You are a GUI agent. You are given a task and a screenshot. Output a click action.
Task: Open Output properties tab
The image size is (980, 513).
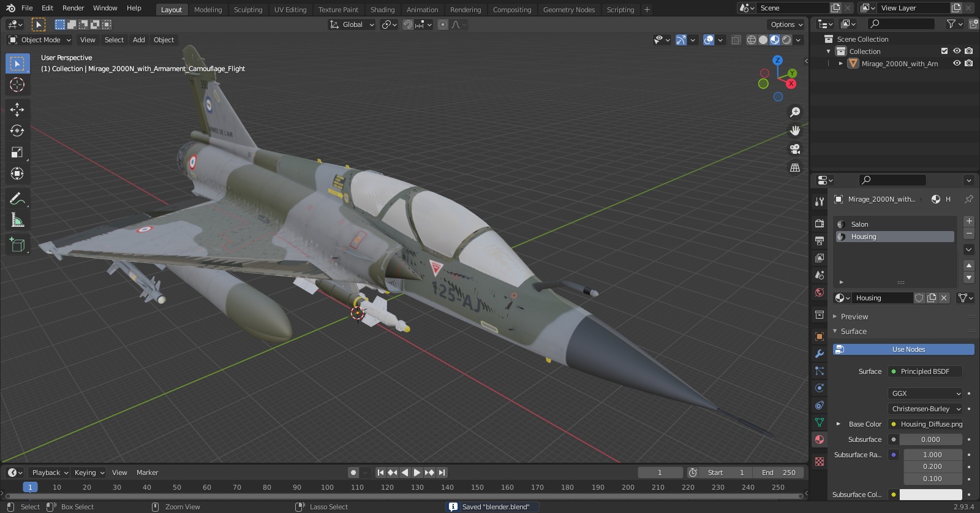point(820,240)
